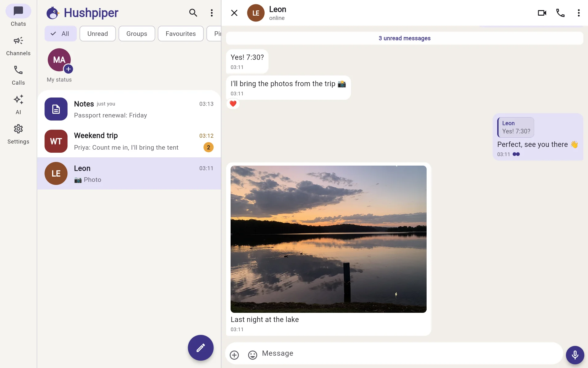Screen dimensions: 588x368
Task: Open the Weekend trip group chat
Action: click(129, 141)
